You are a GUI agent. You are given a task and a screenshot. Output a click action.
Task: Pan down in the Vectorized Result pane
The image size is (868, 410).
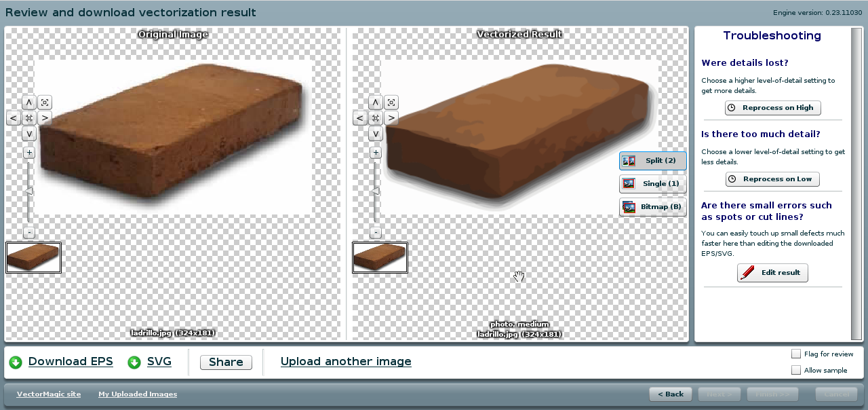coord(375,134)
